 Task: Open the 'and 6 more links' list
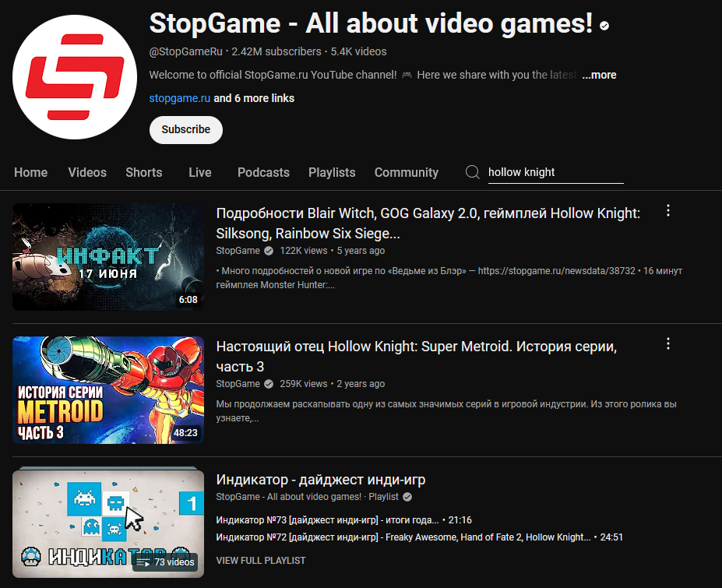click(254, 98)
